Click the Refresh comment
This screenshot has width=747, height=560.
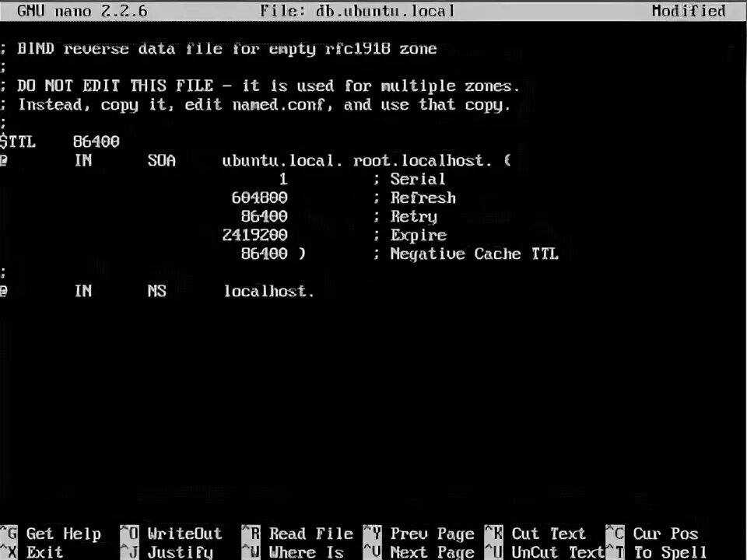click(x=423, y=198)
